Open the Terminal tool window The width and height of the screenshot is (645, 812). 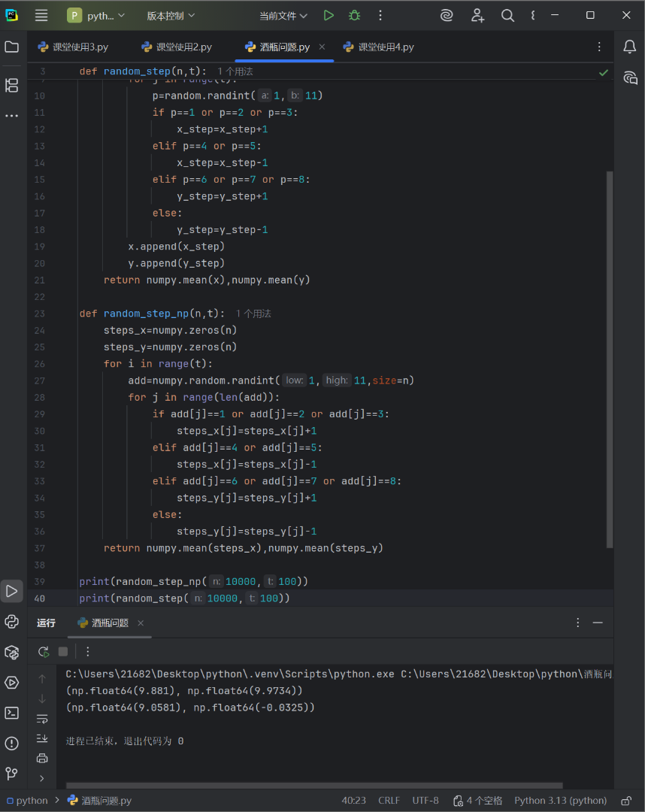pos(11,713)
